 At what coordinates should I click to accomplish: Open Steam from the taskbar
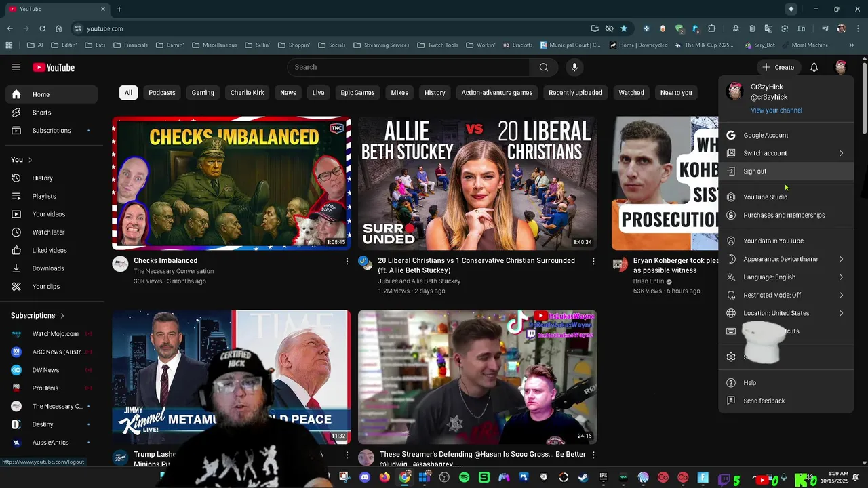pyautogui.click(x=583, y=478)
